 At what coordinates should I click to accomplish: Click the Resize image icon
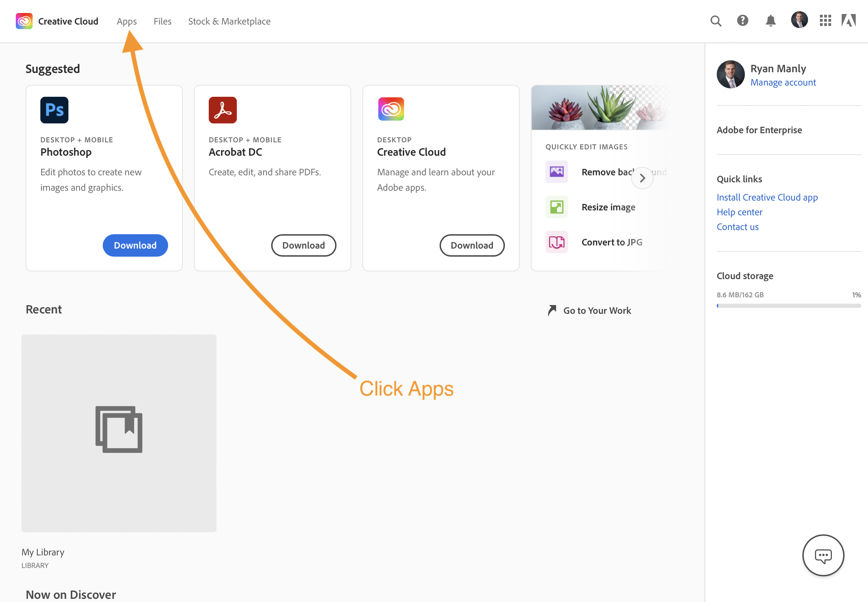[557, 207]
